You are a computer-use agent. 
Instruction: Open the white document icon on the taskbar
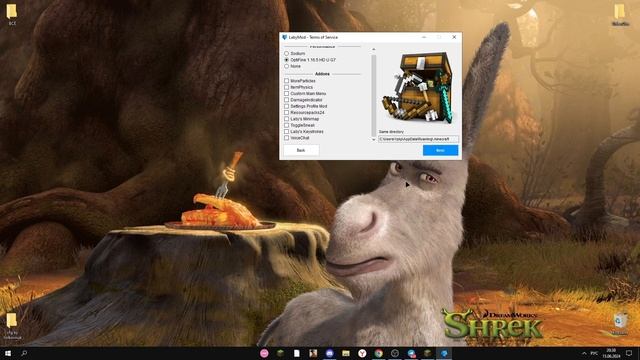tap(297, 353)
